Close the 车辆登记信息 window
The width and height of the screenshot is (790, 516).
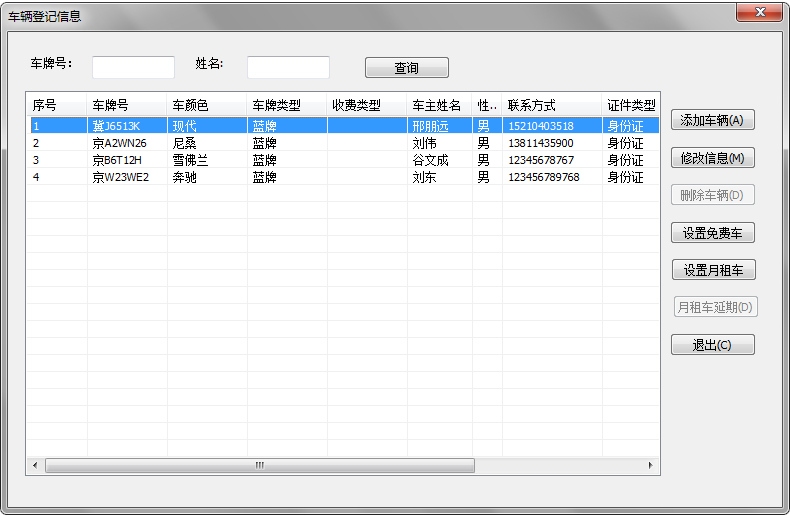pos(759,12)
